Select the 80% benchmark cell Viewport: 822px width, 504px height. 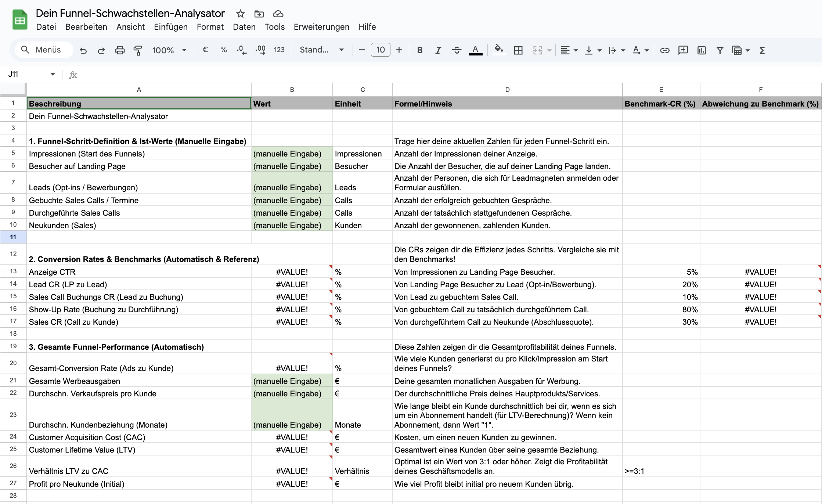661,309
